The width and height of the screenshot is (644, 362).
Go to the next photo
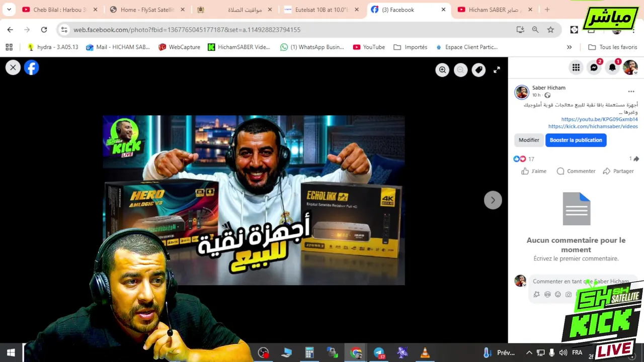tap(493, 200)
